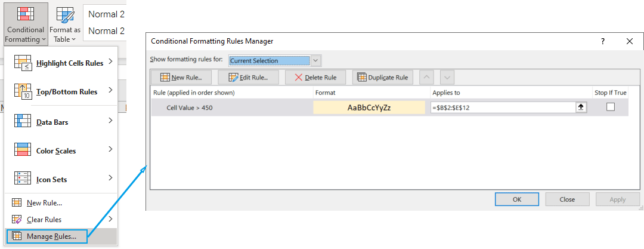Click the collapse dialog range selector icon

pyautogui.click(x=580, y=107)
